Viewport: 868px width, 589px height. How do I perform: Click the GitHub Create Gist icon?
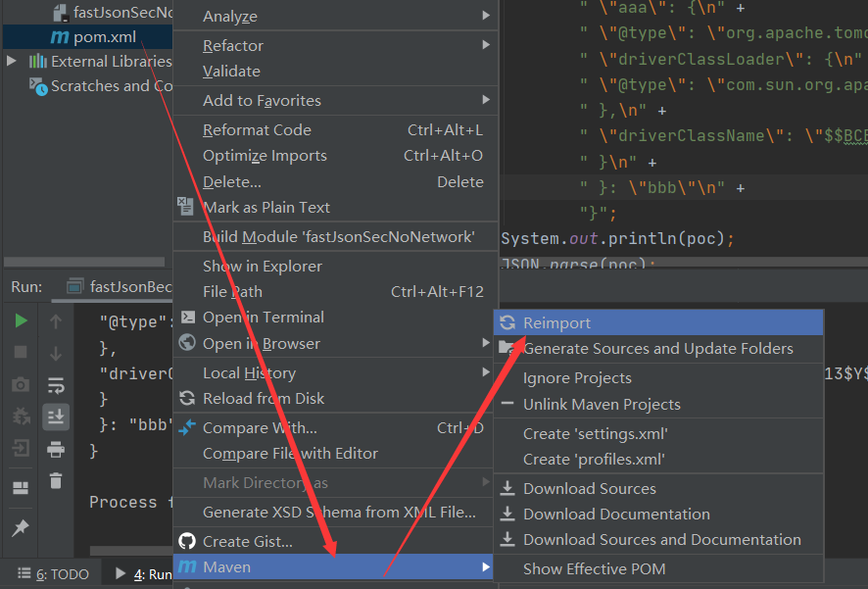point(186,541)
